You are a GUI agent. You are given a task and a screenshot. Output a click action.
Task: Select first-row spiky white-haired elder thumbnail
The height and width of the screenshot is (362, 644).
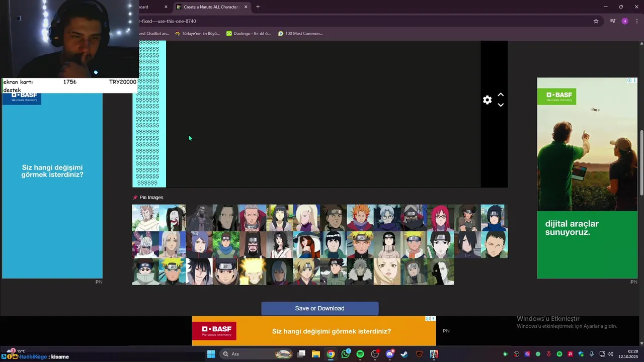click(x=145, y=218)
